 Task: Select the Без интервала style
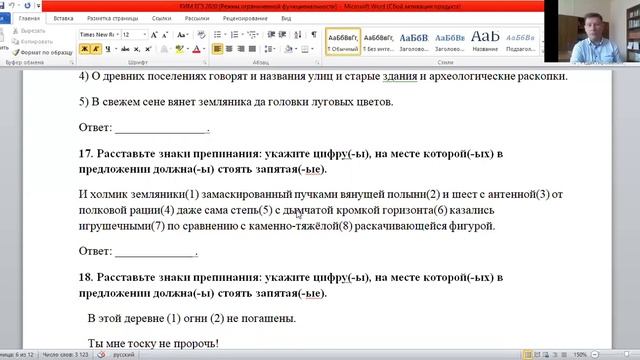click(x=378, y=42)
